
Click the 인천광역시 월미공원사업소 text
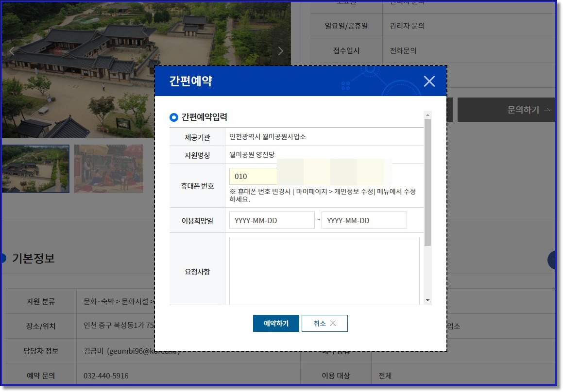pos(268,137)
